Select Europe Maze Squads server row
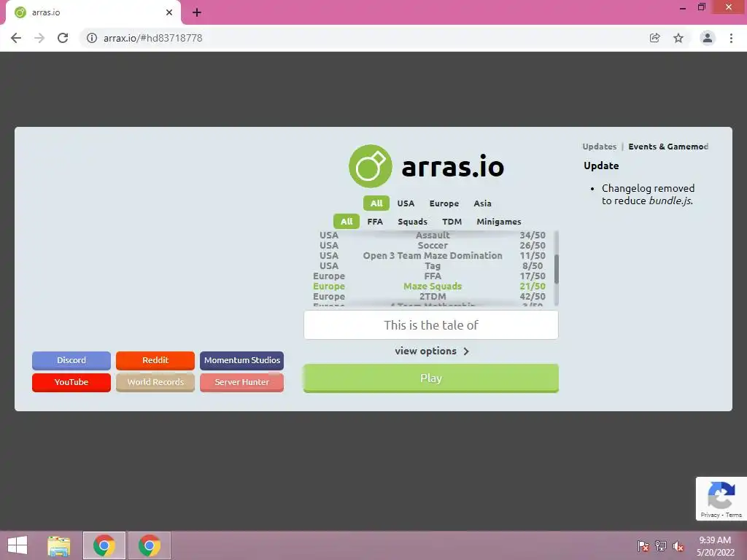This screenshot has width=747, height=560. (x=432, y=287)
